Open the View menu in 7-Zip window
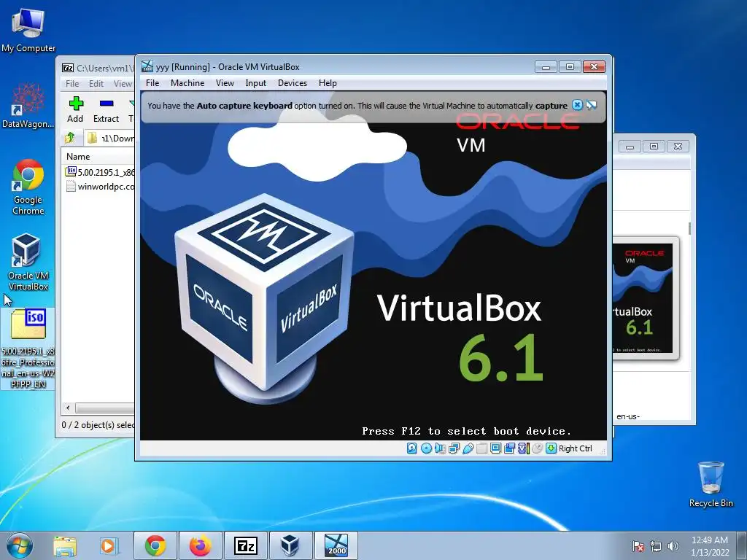The image size is (747, 560). (x=123, y=84)
